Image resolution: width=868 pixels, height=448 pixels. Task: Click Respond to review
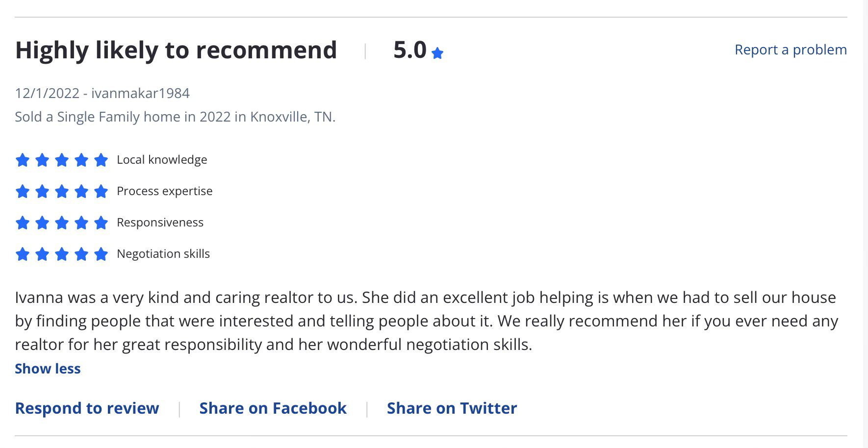coord(87,408)
